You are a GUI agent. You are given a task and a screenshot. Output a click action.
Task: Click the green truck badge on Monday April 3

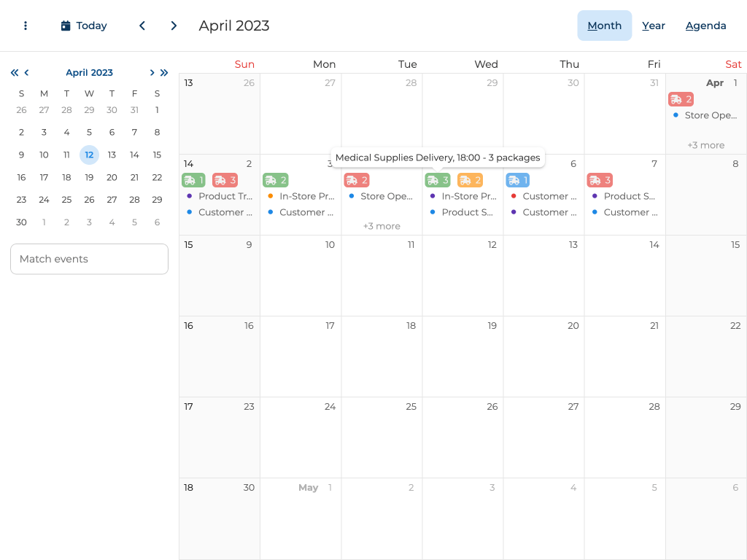tap(275, 180)
